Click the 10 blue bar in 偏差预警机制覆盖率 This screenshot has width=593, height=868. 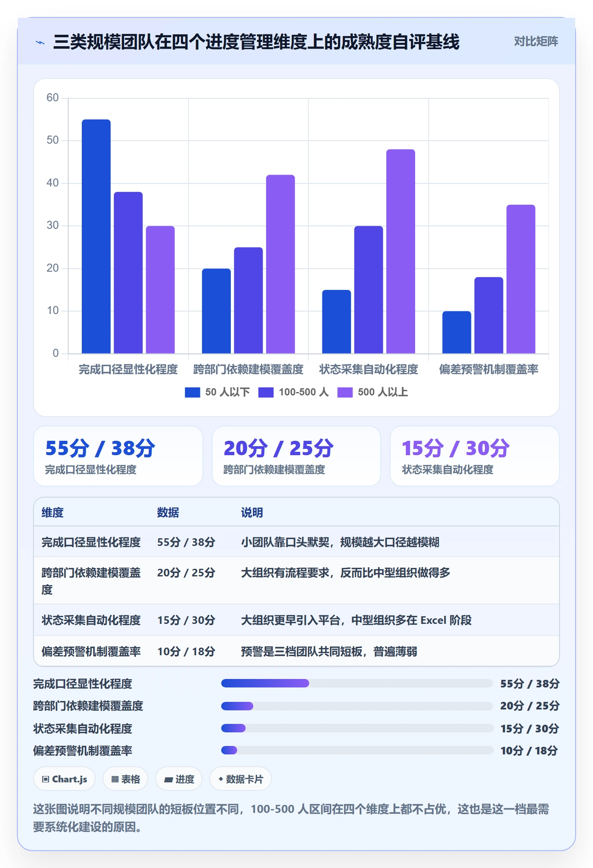pyautogui.click(x=457, y=332)
